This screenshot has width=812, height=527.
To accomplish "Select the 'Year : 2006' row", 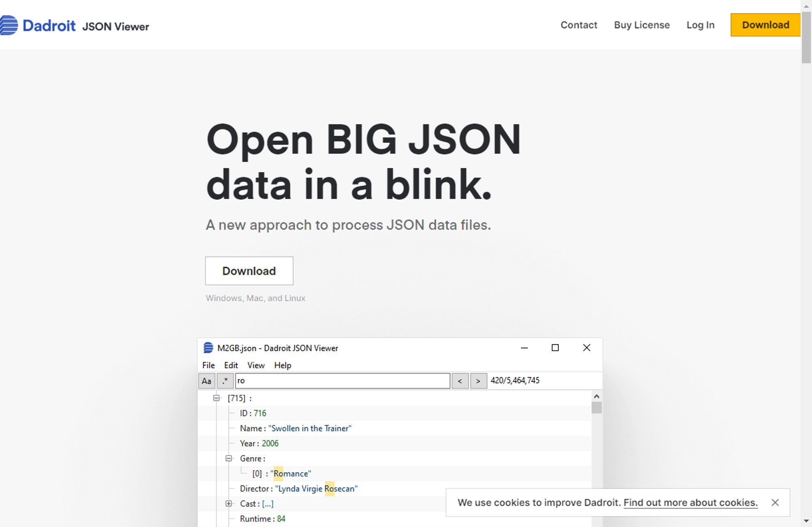I will [395, 443].
